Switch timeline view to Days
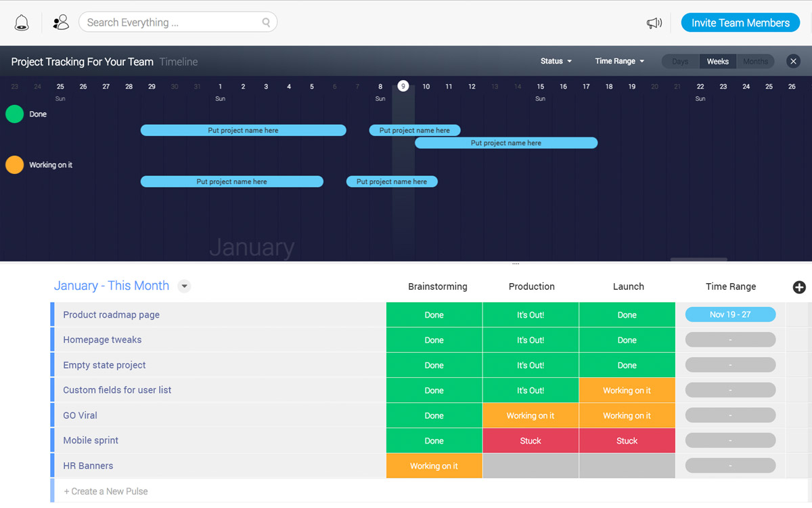This screenshot has height=508, width=812. click(x=680, y=62)
